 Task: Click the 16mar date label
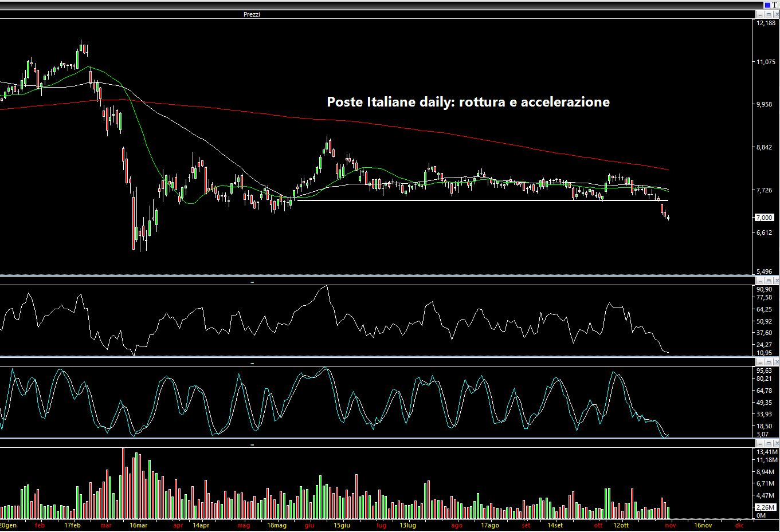point(139,525)
